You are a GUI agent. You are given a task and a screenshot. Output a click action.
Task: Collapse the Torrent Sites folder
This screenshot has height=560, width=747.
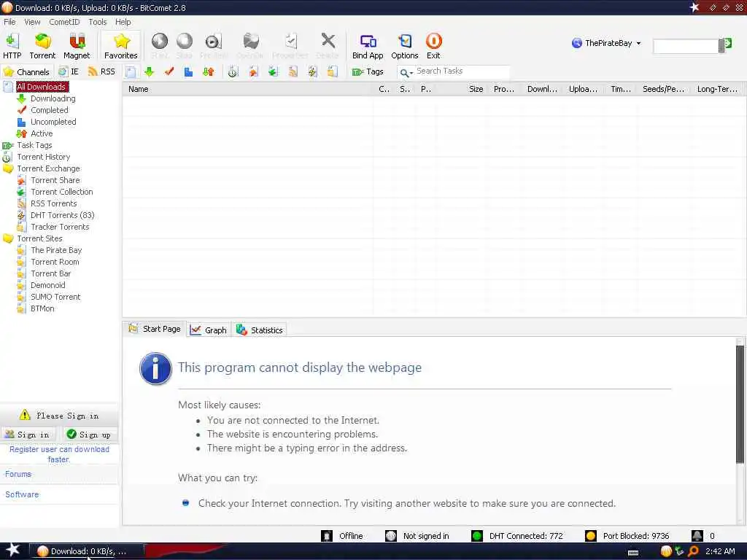coord(39,238)
